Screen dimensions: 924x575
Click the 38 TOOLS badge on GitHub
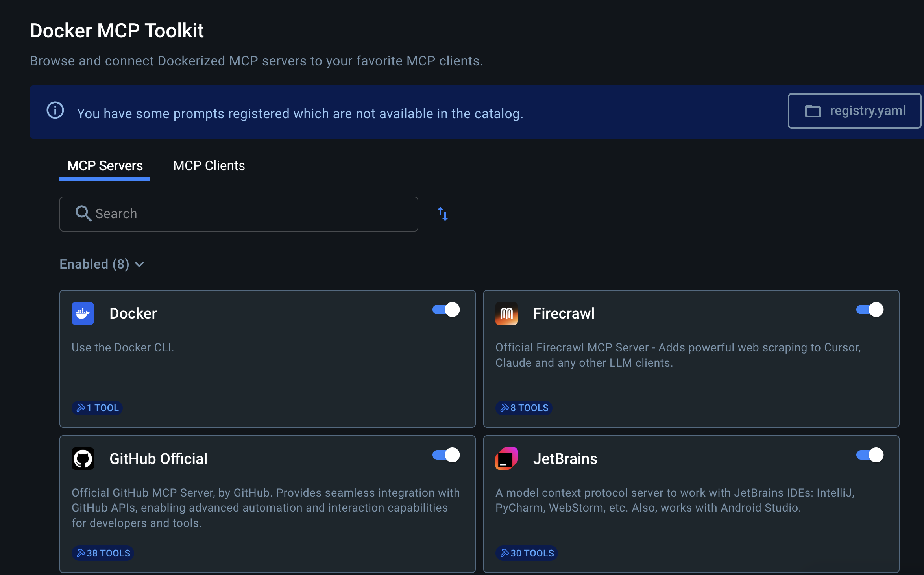[x=103, y=553]
